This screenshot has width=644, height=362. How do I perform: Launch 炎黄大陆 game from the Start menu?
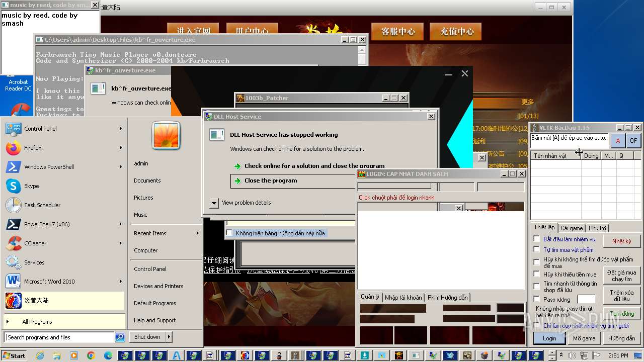(64, 301)
